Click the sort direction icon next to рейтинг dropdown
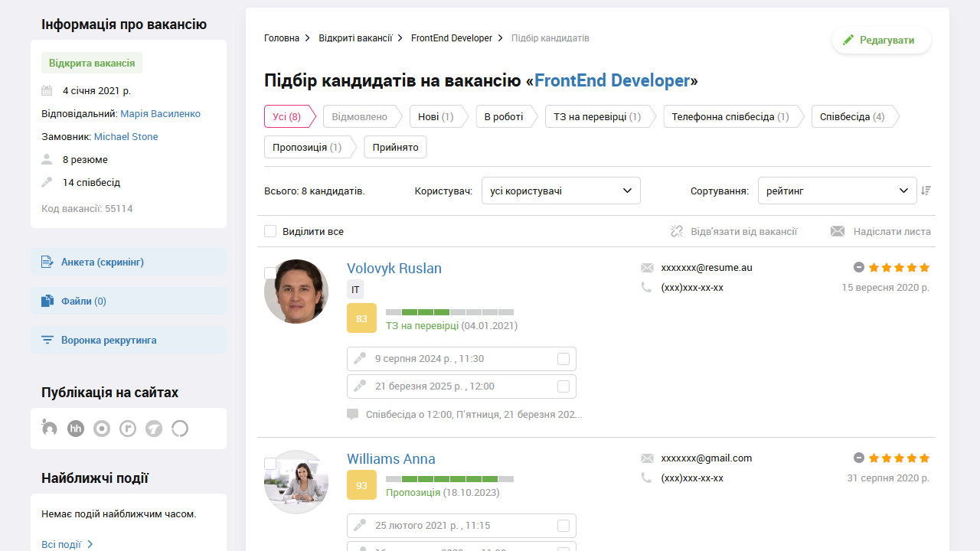The image size is (980, 551). click(x=926, y=190)
